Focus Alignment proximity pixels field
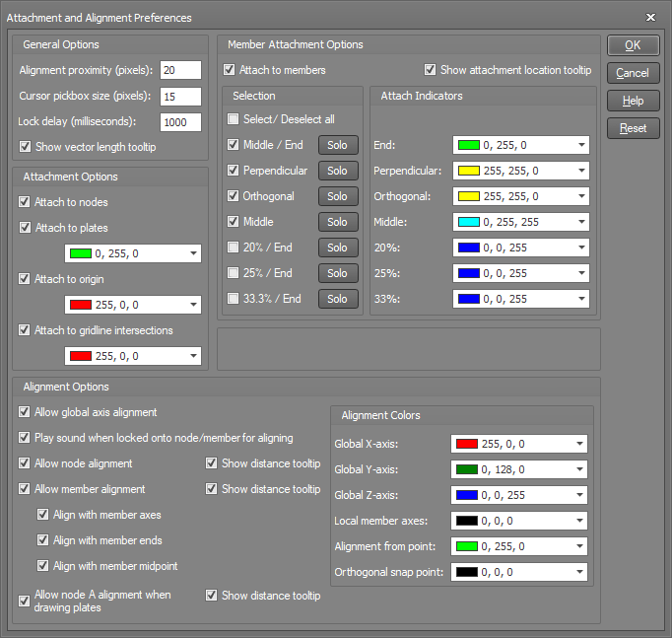This screenshot has width=672, height=638. tap(180, 70)
